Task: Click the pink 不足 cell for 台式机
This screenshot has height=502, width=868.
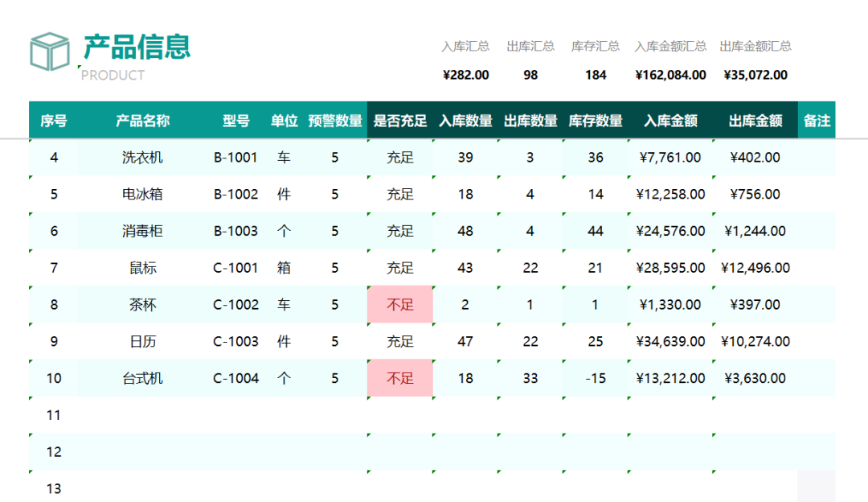Action: (x=399, y=378)
